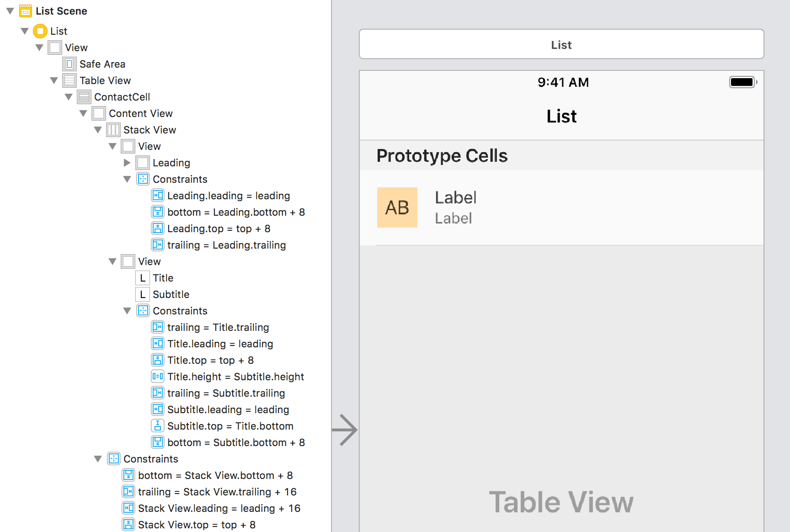Screen dimensions: 790x532
Task: Click the icon for bottom = Stack View.bottom + 8
Action: 128,475
